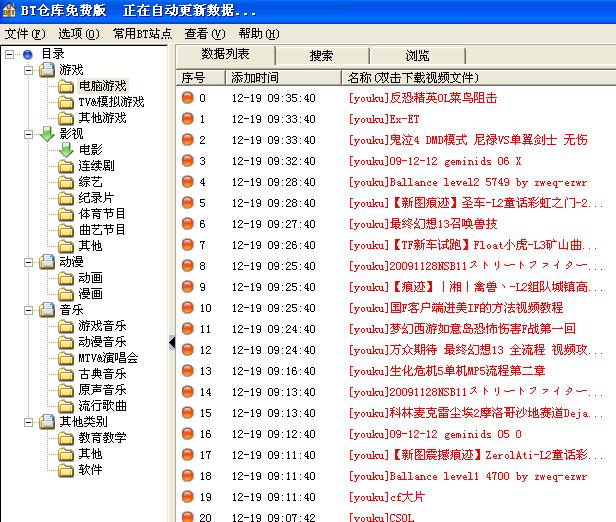The height and width of the screenshot is (522, 616).
Task: Open the 查看(V) menu
Action: [205, 34]
